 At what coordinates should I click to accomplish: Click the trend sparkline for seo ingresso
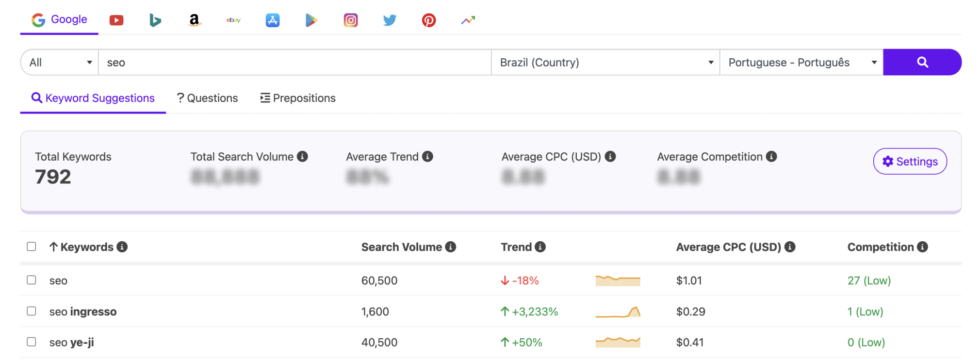tap(618, 312)
